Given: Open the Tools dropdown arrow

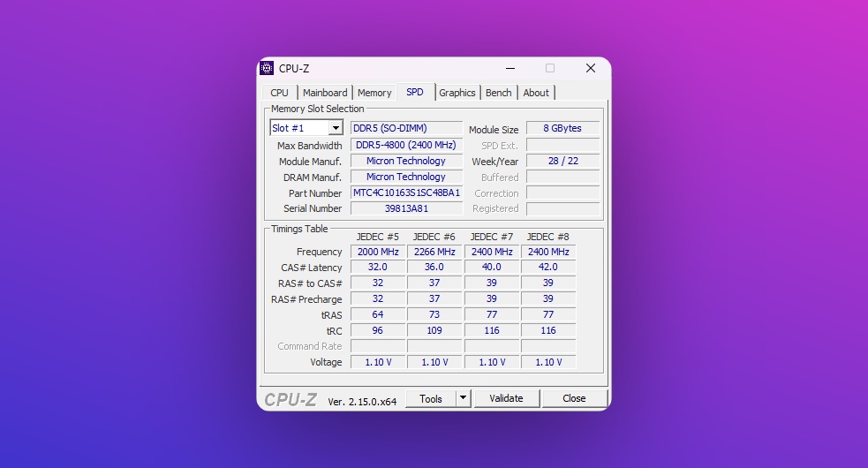Looking at the screenshot, I should click(x=463, y=398).
